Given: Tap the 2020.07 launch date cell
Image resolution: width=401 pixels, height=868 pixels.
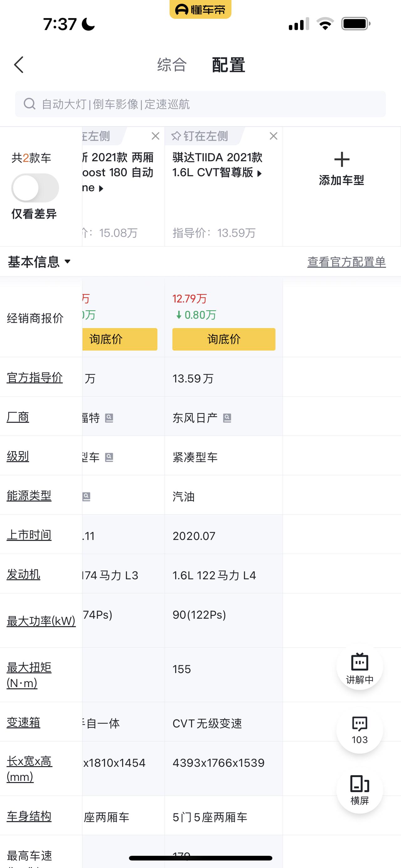Looking at the screenshot, I should 194,536.
